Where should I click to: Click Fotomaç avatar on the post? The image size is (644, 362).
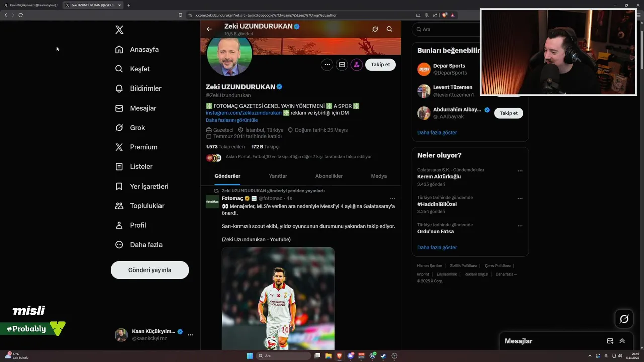[212, 202]
